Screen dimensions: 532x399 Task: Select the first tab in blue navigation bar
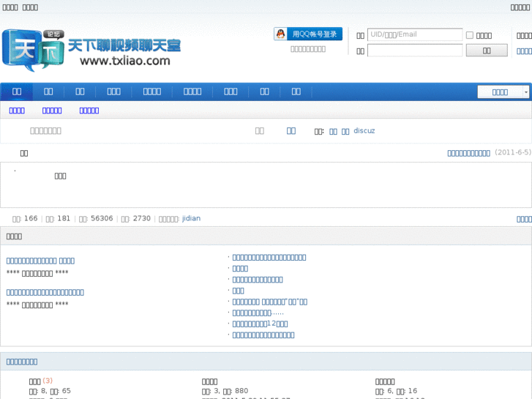(x=17, y=92)
